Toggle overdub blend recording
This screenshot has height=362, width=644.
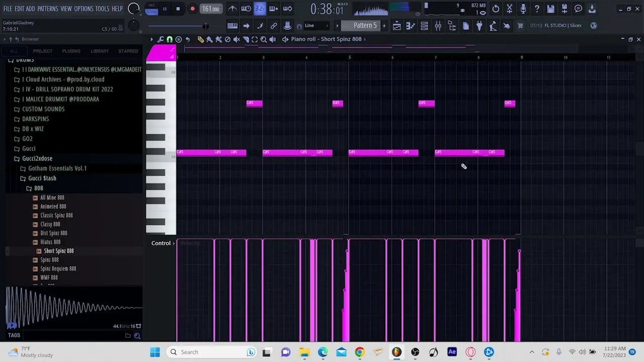[274, 9]
